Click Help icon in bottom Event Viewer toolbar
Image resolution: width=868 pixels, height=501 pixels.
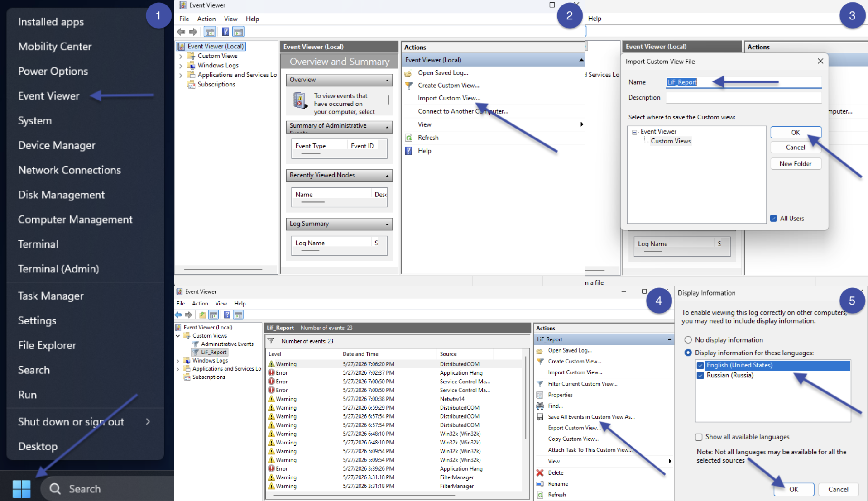(x=227, y=315)
